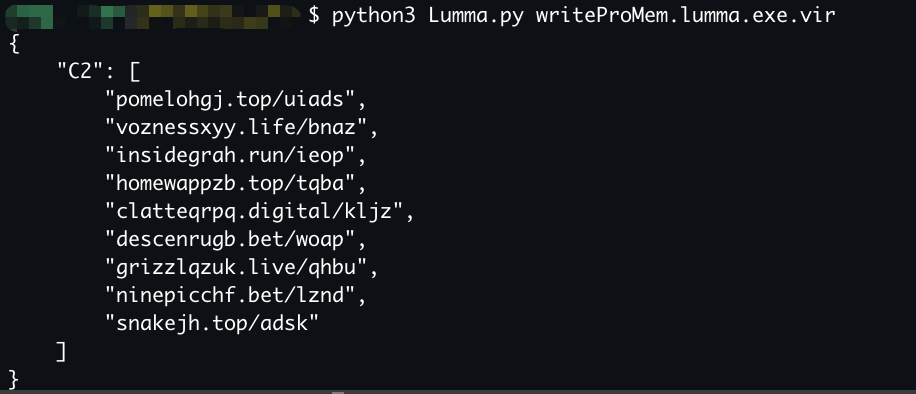Click the opening square bracket after C2

click(x=134, y=72)
